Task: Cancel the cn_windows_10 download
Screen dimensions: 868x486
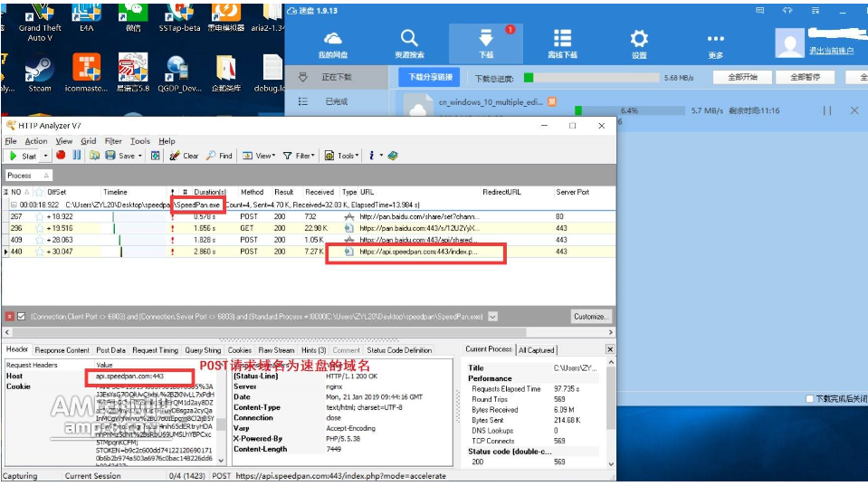Action: coord(854,110)
